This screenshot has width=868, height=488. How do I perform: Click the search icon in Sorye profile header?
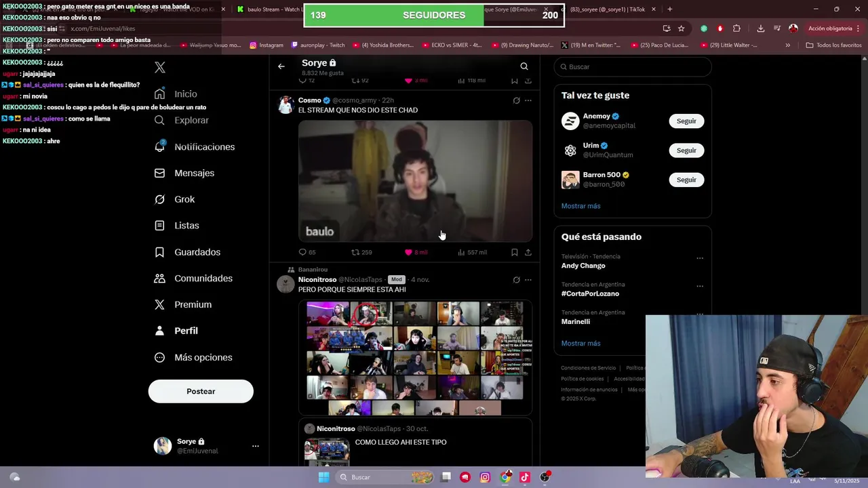(x=524, y=66)
